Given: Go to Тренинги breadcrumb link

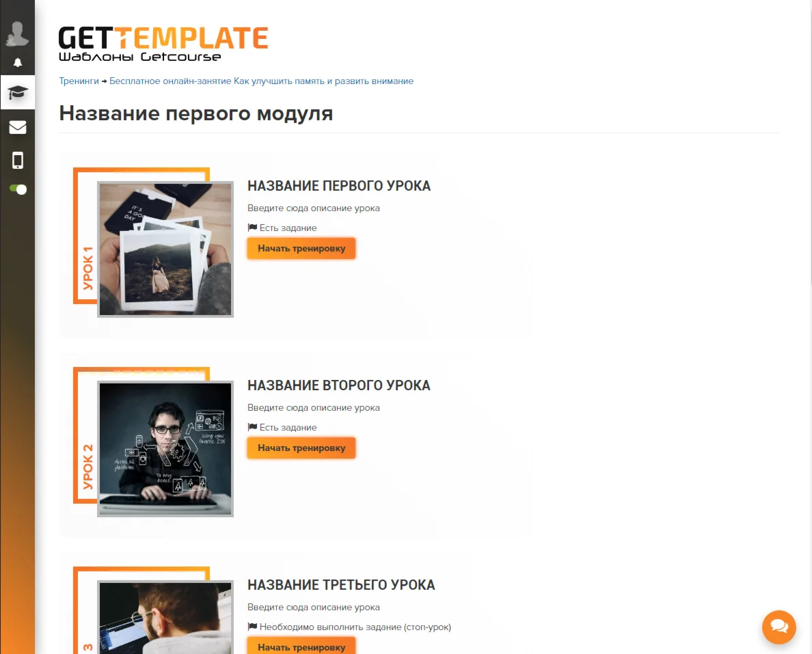Looking at the screenshot, I should tap(79, 81).
